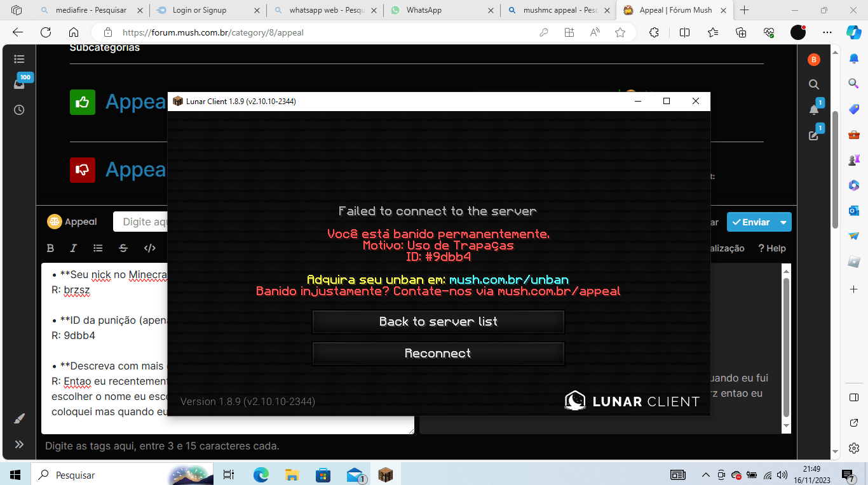
Task: Open the forum theme brush icon
Action: [19, 419]
